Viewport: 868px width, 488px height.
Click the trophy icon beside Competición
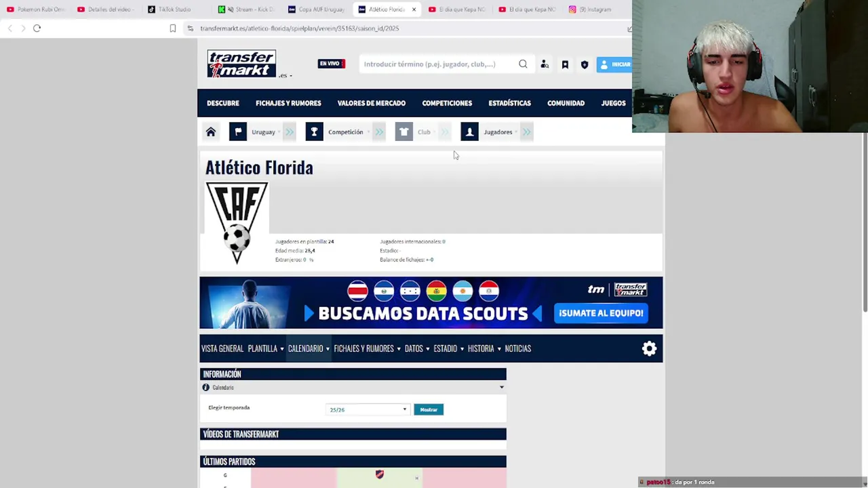tap(314, 132)
